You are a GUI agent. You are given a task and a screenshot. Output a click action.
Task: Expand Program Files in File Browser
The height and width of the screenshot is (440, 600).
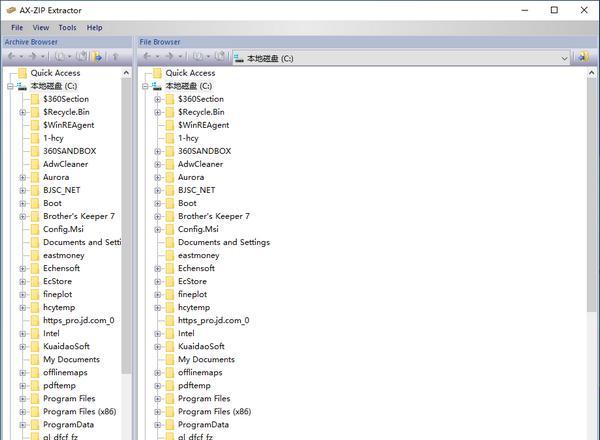(157, 399)
